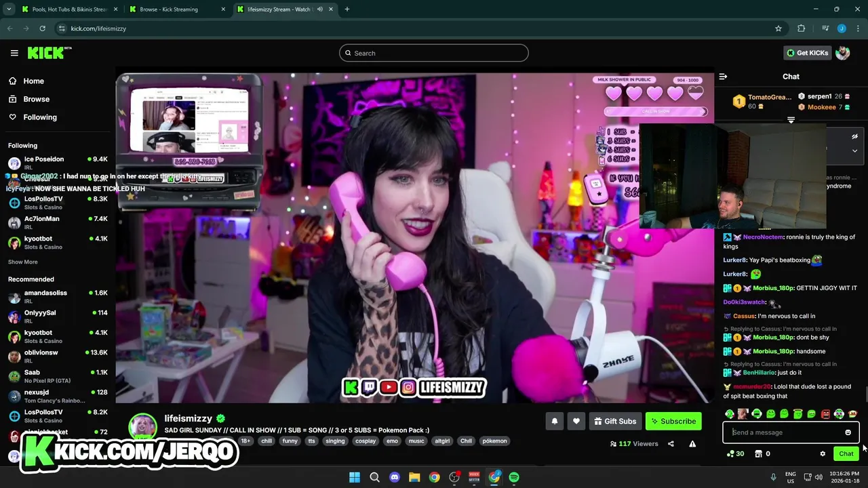The width and height of the screenshot is (868, 488).
Task: Click the notification bell icon for lifeismizzy
Action: click(554, 421)
